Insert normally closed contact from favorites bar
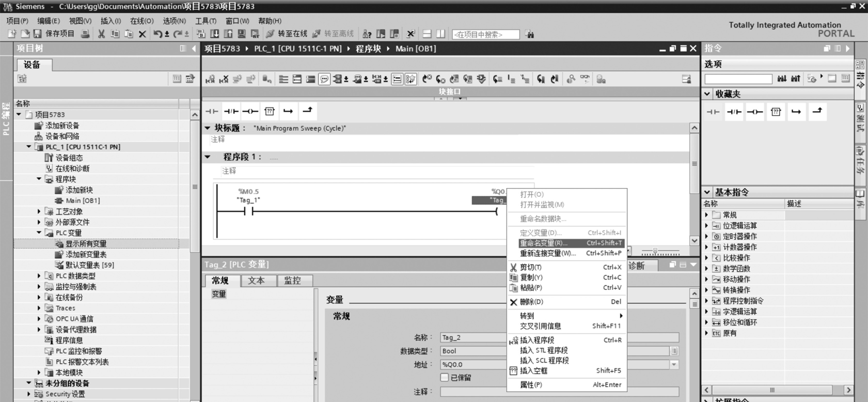The image size is (868, 402). [231, 111]
